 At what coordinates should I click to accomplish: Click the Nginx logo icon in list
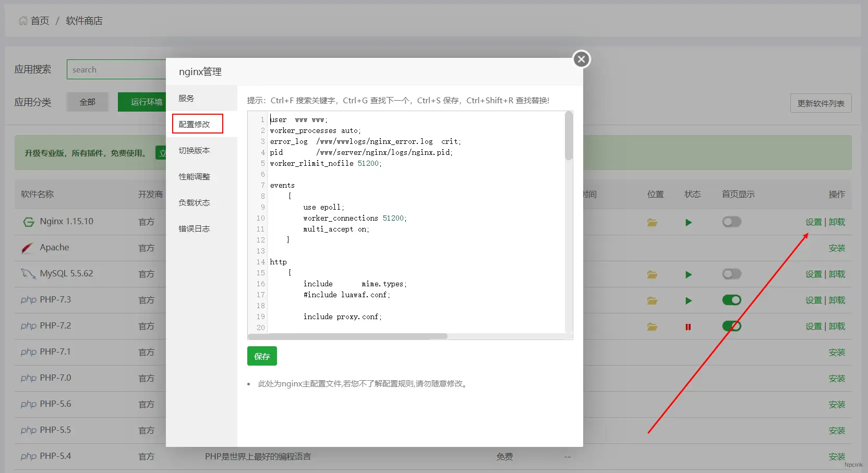[28, 222]
